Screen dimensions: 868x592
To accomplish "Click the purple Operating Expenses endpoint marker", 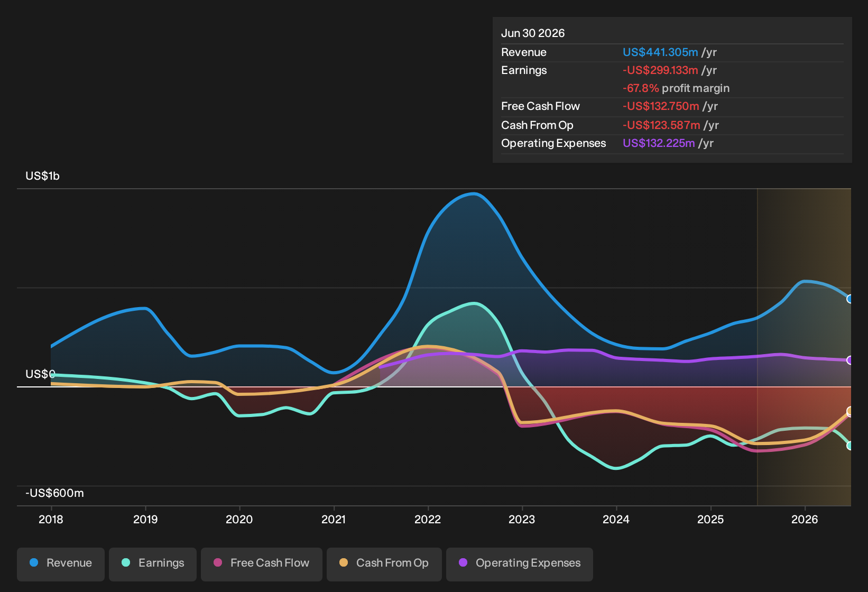I will pos(850,360).
